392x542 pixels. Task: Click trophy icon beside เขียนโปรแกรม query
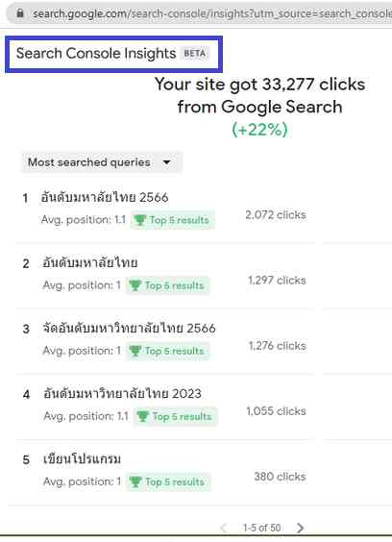click(135, 481)
